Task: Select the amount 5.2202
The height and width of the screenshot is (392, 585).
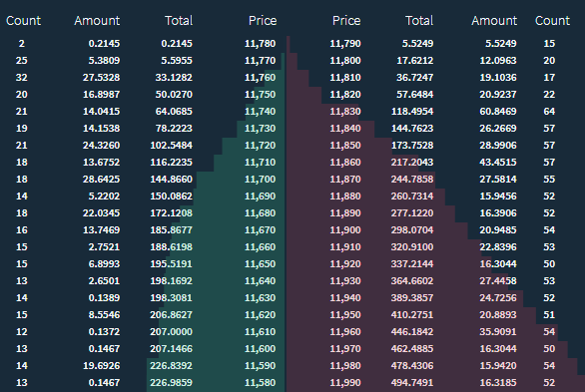Action: (x=104, y=196)
